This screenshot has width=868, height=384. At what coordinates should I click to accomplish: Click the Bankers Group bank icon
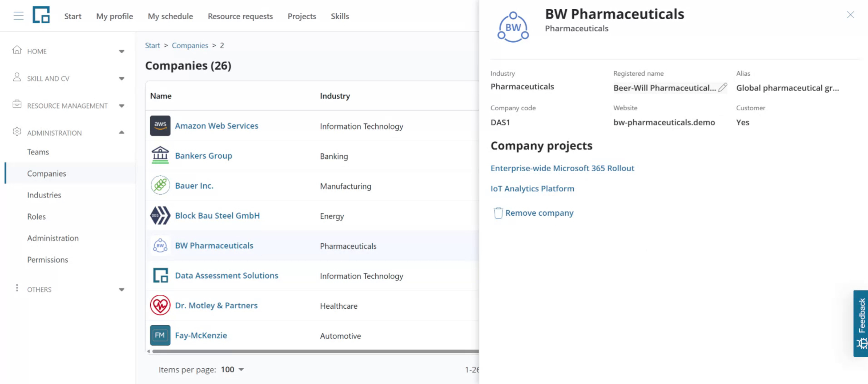[160, 155]
